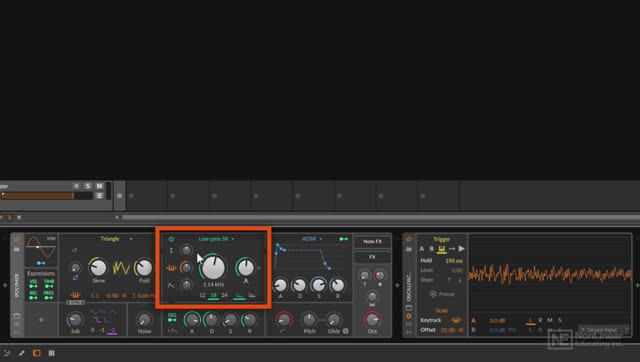Click the Oscilloscope Offset value field

(451, 330)
